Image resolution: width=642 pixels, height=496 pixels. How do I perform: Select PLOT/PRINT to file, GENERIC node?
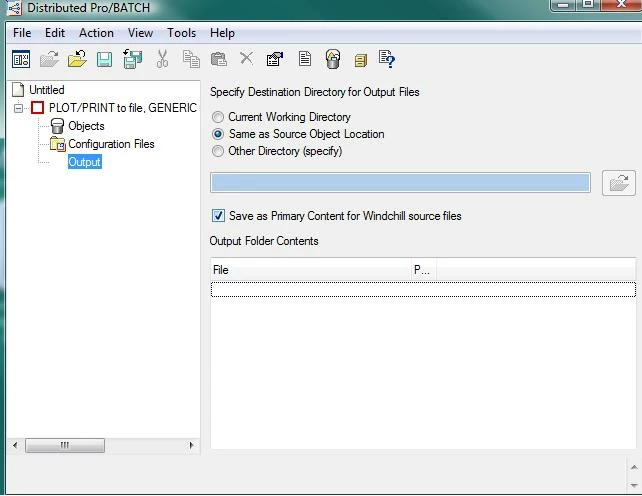(123, 108)
